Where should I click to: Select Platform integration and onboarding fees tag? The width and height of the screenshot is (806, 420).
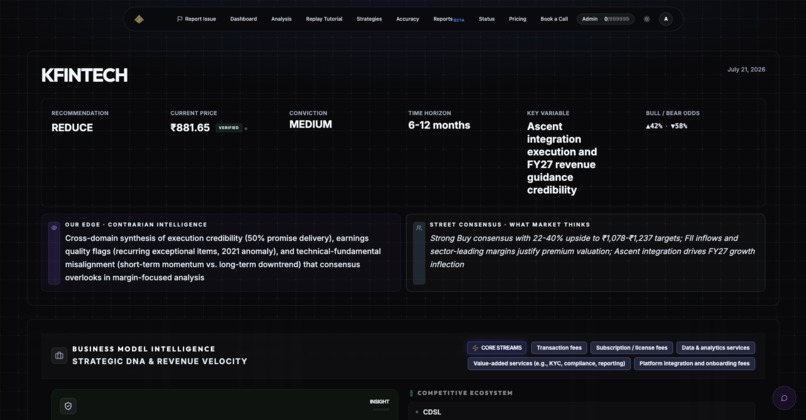coord(694,363)
